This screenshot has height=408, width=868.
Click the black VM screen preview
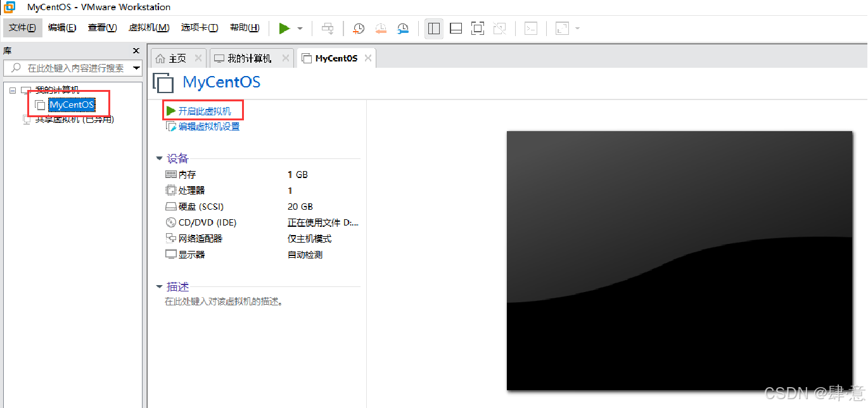coord(680,260)
